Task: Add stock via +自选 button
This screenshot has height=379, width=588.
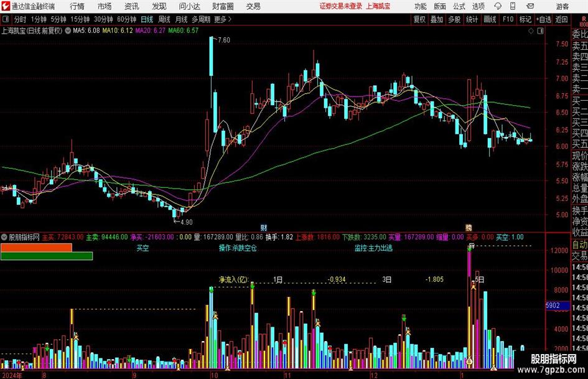Action: (x=544, y=19)
